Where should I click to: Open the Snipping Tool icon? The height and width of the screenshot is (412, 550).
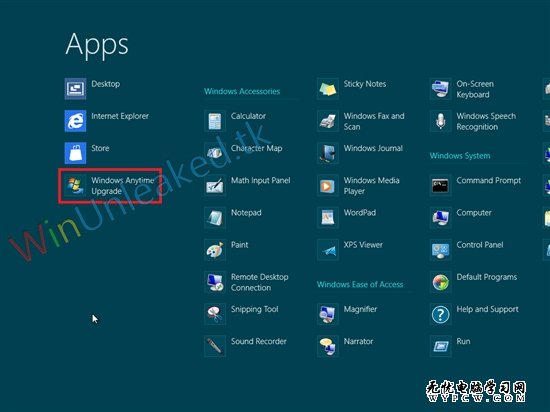click(215, 314)
